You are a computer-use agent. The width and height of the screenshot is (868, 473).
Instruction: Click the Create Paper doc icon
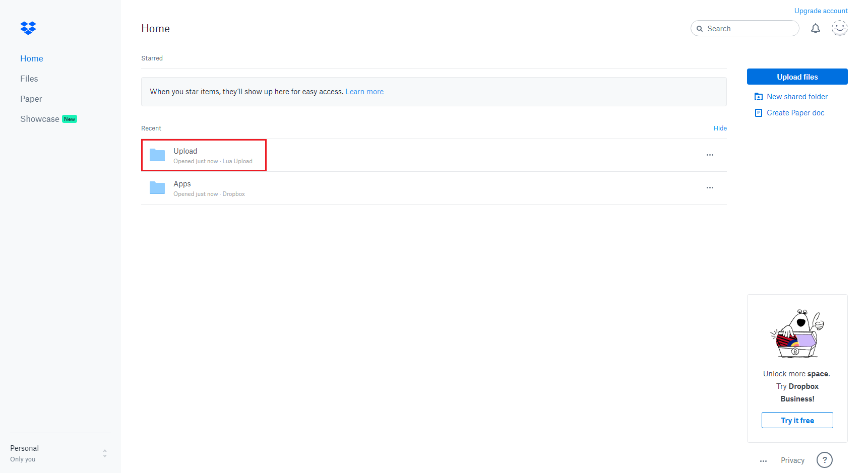pyautogui.click(x=759, y=113)
